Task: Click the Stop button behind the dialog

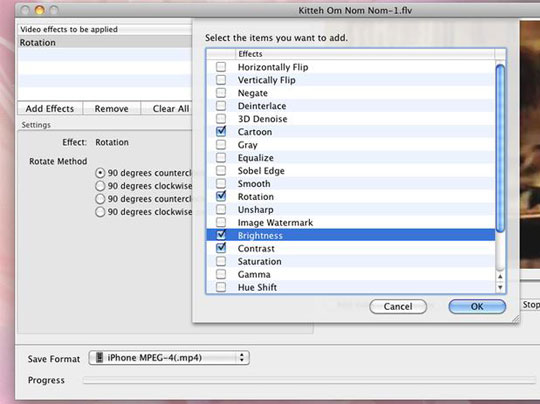Action: pos(530,305)
